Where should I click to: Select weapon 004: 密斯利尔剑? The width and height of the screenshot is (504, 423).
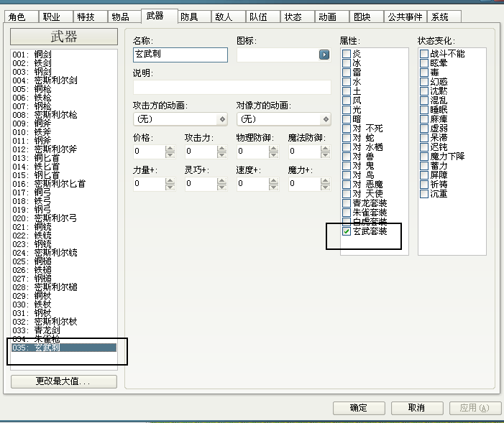coord(64,80)
